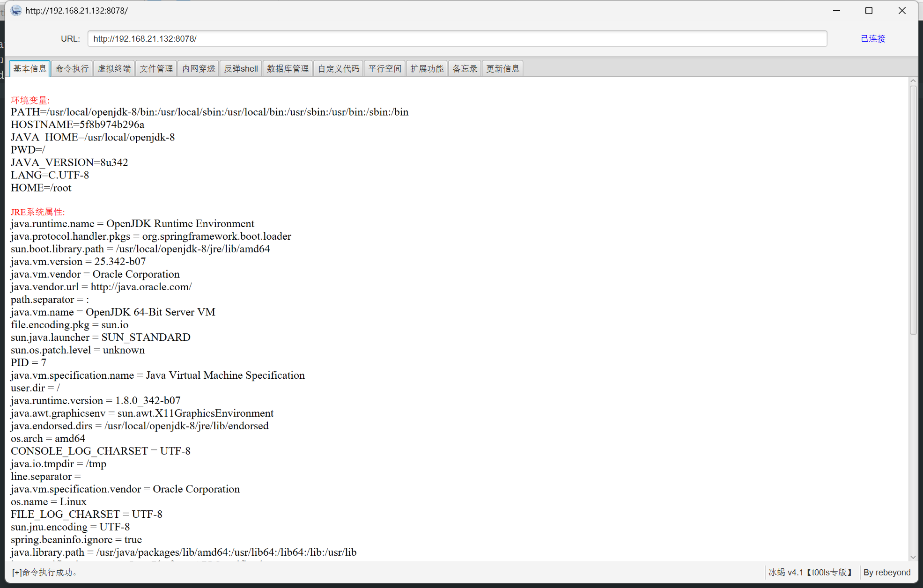Select the 基本信息 tab
This screenshot has height=588, width=923.
pos(30,69)
